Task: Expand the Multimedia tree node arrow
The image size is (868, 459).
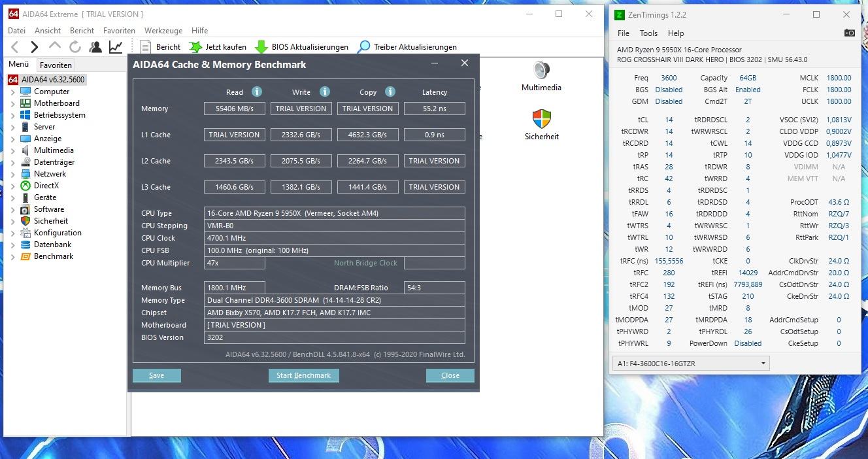Action: [x=13, y=150]
